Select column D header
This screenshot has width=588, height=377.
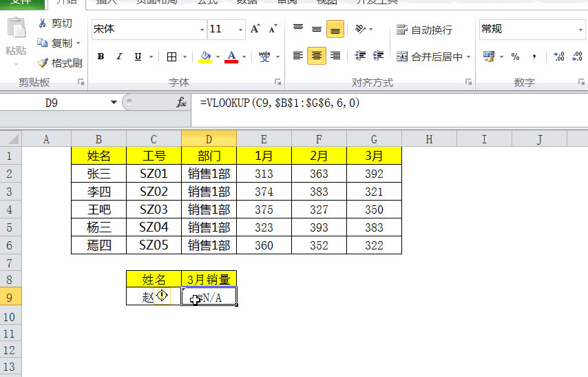[x=209, y=139]
